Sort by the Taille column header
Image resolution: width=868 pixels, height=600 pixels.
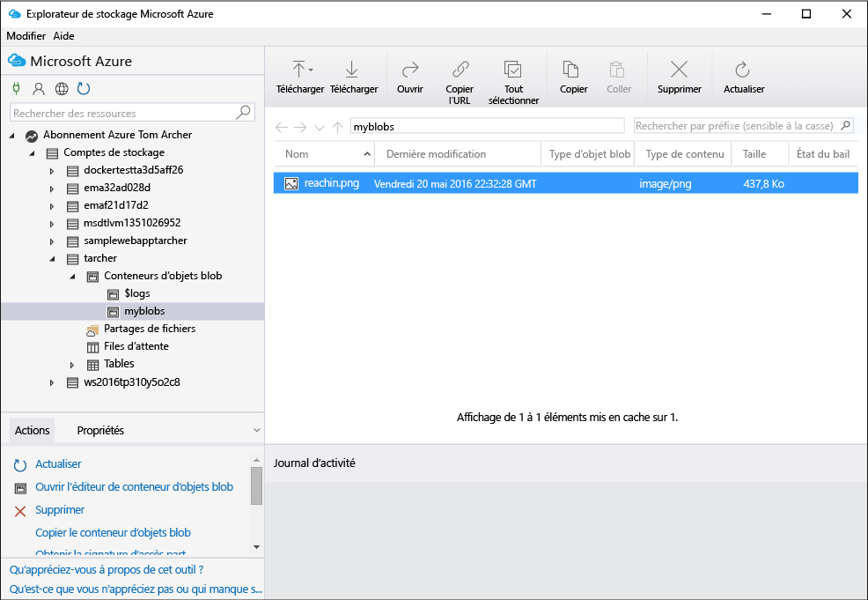760,154
